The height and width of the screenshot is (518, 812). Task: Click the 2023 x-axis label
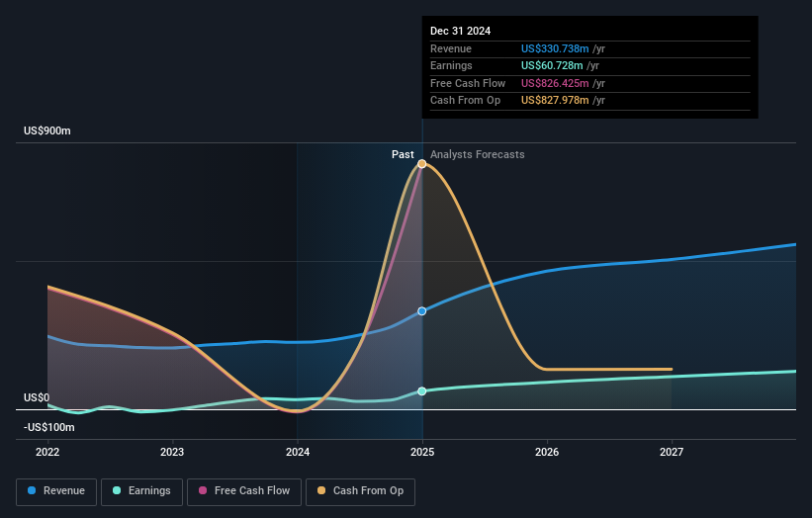[x=172, y=452]
